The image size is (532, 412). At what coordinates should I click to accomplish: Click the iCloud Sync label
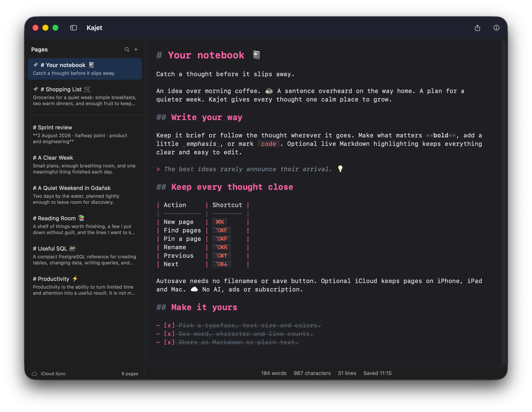[53, 374]
